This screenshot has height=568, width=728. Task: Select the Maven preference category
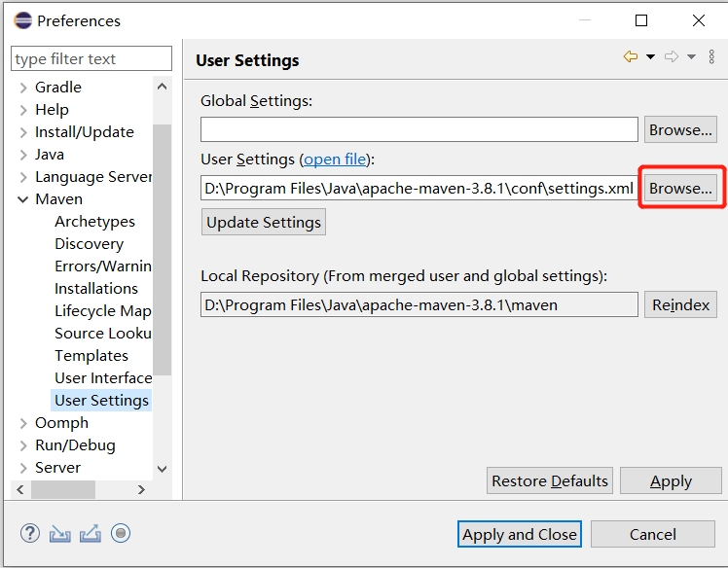pyautogui.click(x=59, y=199)
